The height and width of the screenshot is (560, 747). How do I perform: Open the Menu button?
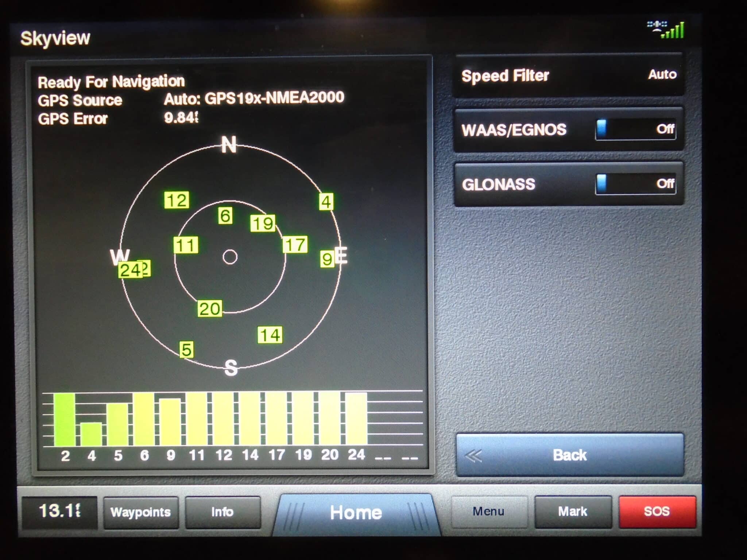(x=489, y=512)
